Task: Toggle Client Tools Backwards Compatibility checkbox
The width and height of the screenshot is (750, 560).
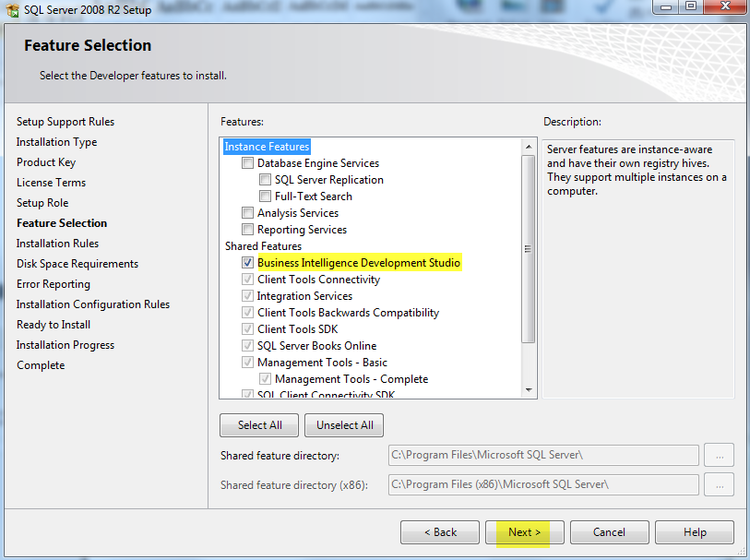Action: 247,312
